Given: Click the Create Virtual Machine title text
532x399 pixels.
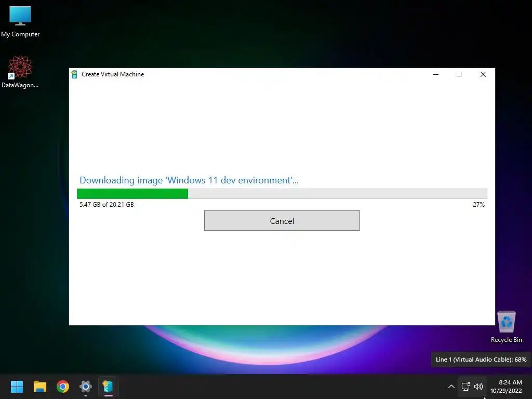Looking at the screenshot, I should (113, 74).
